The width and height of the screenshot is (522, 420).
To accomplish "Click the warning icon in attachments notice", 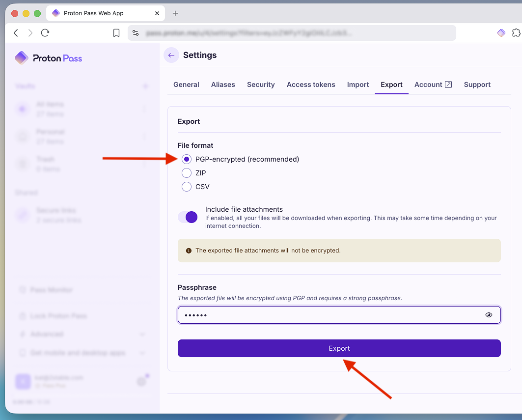I will pos(189,251).
